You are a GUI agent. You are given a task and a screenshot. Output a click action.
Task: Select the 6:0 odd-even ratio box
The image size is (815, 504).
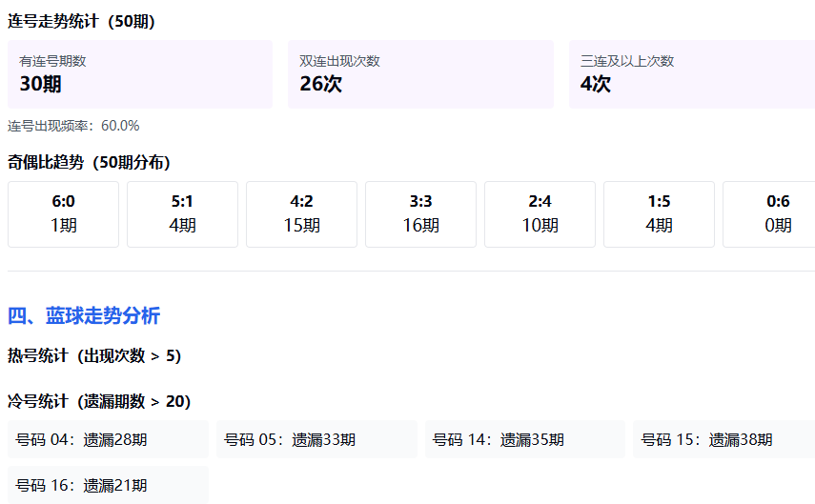[x=63, y=214]
